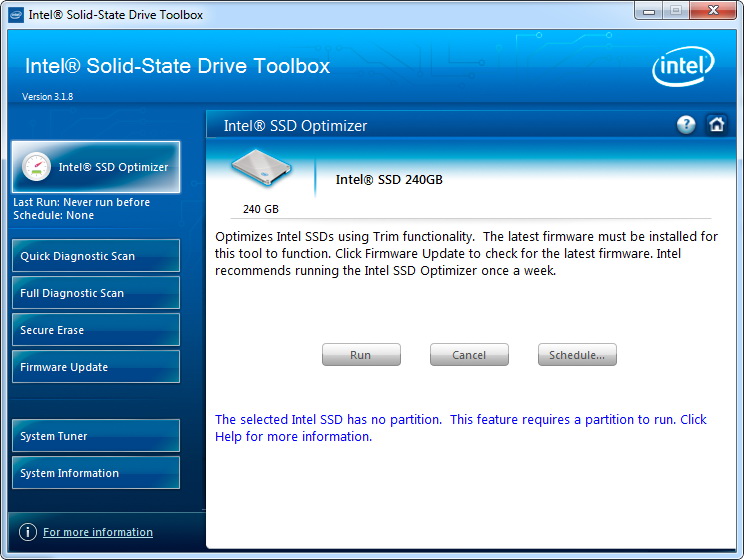Screen dimensions: 744x560
Task: Click the info circle icon by For more information
Action: (28, 532)
